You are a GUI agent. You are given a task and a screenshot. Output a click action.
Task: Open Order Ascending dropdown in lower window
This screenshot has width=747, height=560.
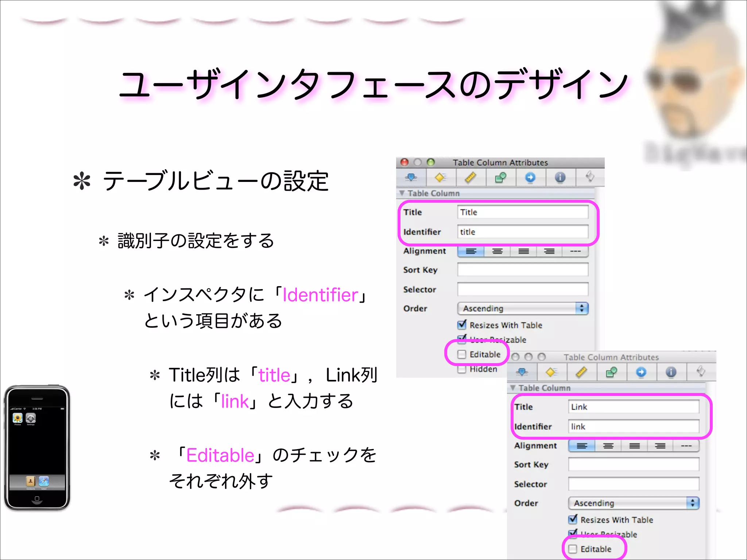[x=634, y=503]
